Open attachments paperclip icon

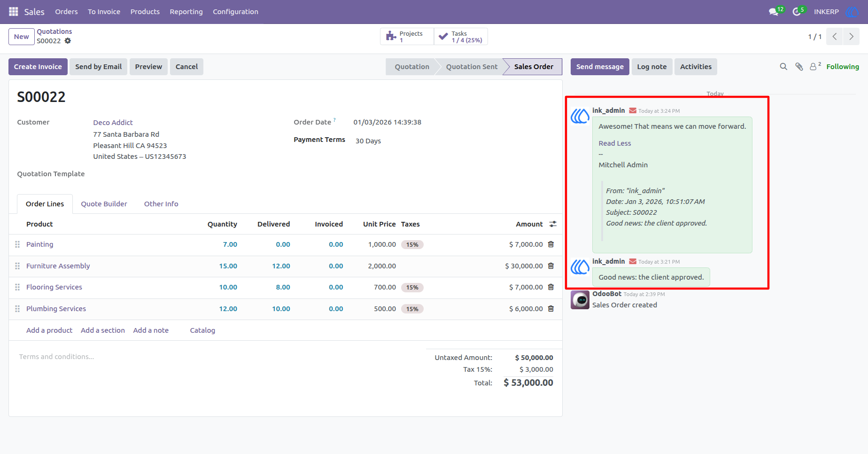pyautogui.click(x=799, y=67)
